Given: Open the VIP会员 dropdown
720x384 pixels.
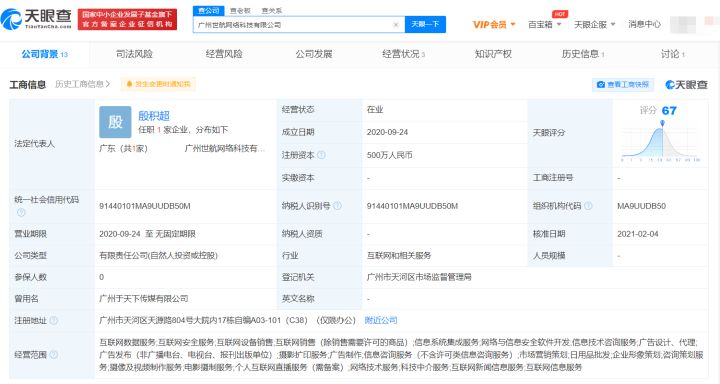Looking at the screenshot, I should pos(494,24).
